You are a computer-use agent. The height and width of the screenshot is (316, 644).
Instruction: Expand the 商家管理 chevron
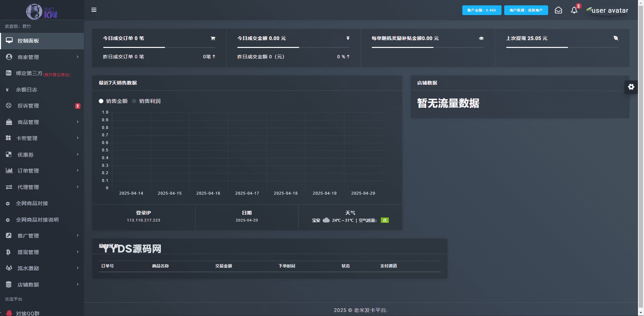pyautogui.click(x=78, y=57)
